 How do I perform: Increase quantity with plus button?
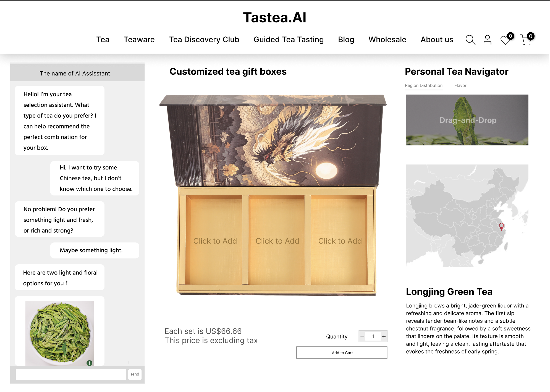(x=384, y=336)
